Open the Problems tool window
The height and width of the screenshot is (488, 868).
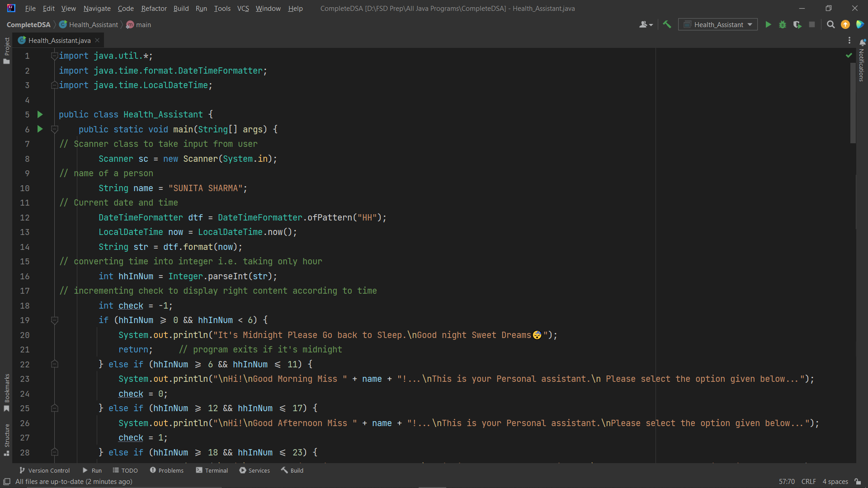166,470
